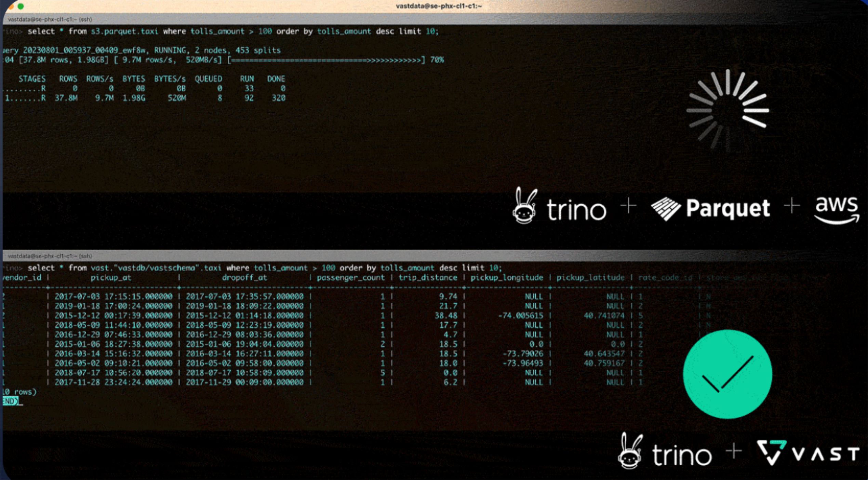Click the RUN value 92
868x480 pixels.
249,98
